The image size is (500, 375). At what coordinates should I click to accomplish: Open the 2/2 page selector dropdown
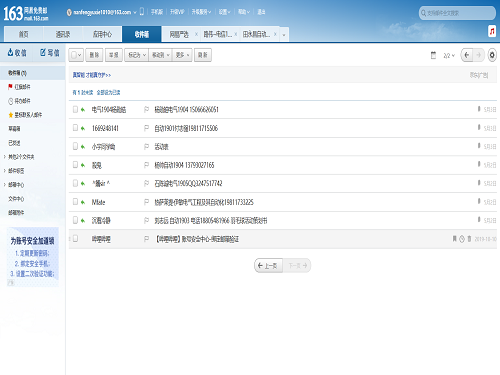pyautogui.click(x=449, y=55)
